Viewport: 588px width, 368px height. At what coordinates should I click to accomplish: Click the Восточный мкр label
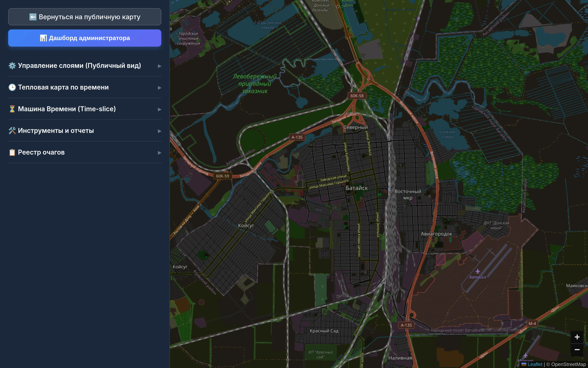point(408,194)
